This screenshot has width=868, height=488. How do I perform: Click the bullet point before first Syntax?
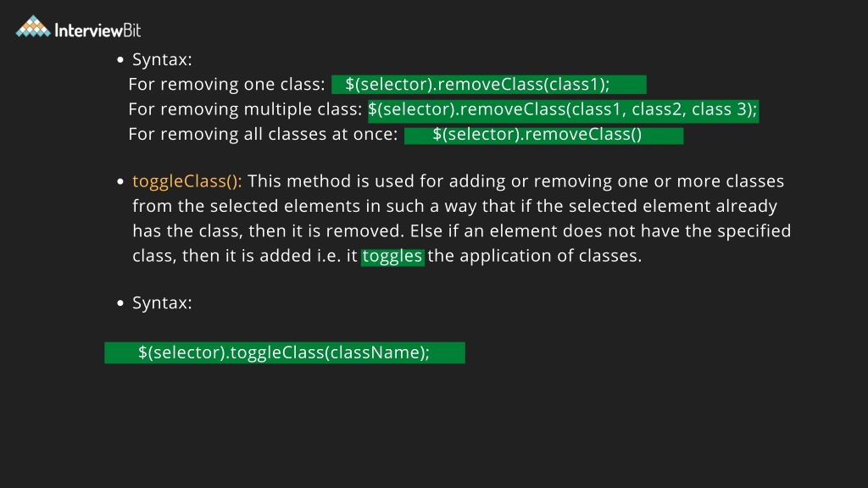(x=120, y=60)
